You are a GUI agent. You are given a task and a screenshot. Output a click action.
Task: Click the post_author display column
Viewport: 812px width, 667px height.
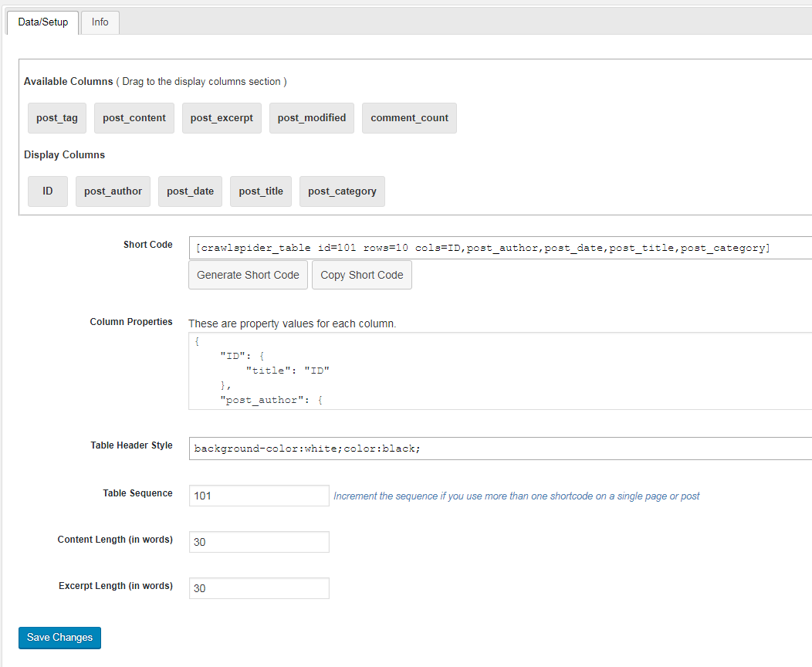(x=113, y=191)
